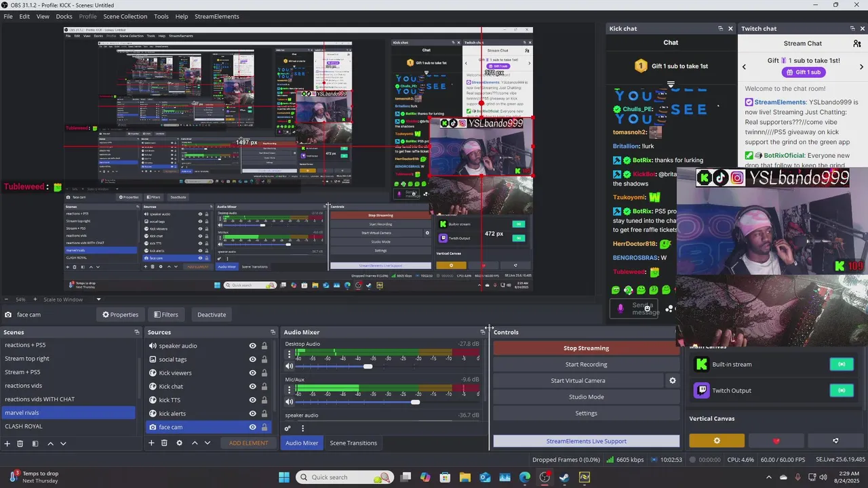This screenshot has width=868, height=488.
Task: Open Twitch chat community users icon
Action: pyautogui.click(x=857, y=43)
